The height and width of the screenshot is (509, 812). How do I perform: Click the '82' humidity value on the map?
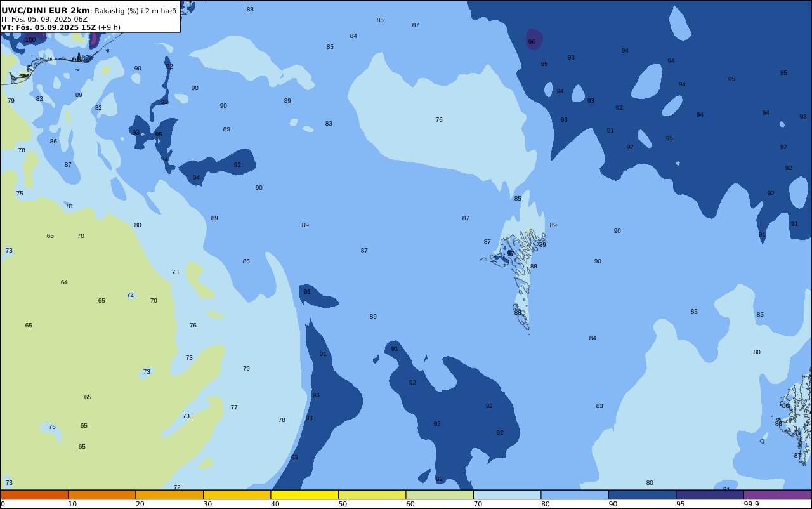tap(98, 108)
